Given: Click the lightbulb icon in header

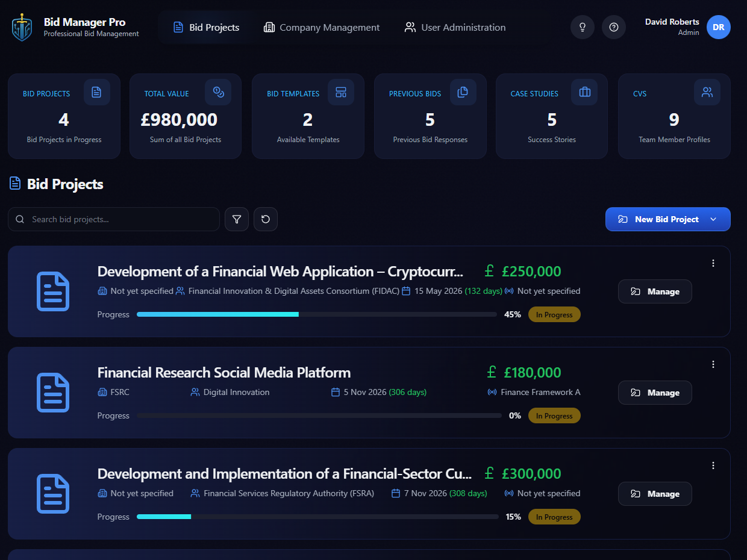Looking at the screenshot, I should click(x=583, y=27).
